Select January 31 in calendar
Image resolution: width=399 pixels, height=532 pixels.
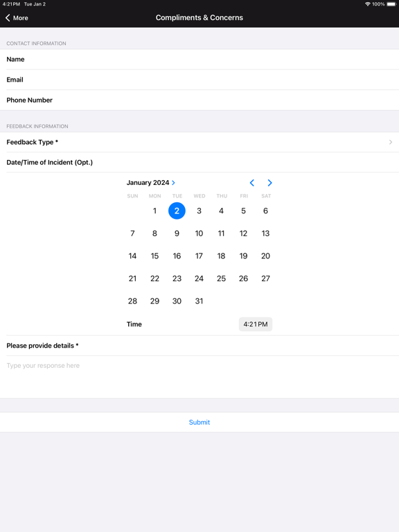pyautogui.click(x=199, y=301)
